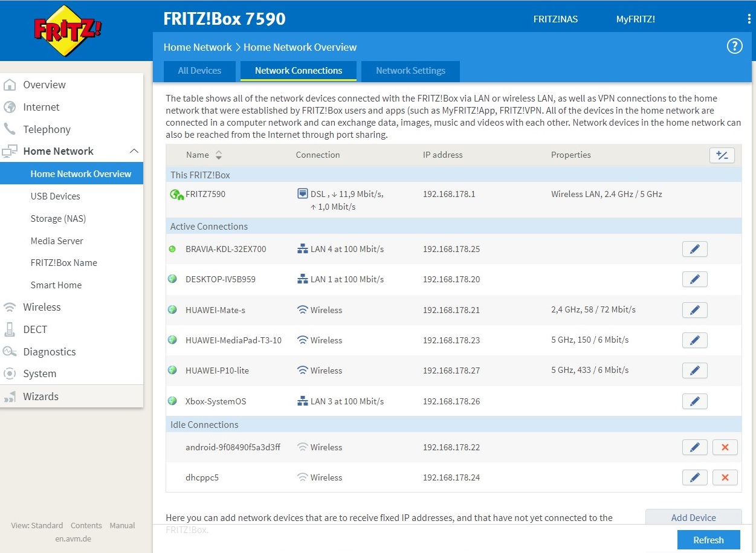Edit the HUAWEI-Mate-s device entry
This screenshot has width=756, height=553.
695,310
